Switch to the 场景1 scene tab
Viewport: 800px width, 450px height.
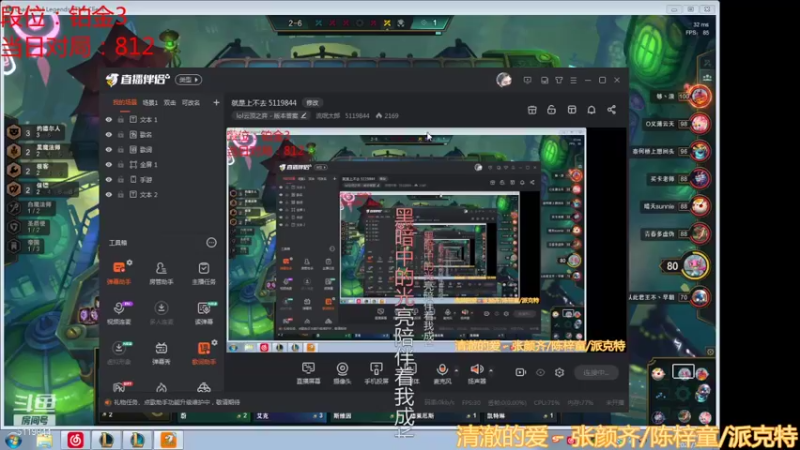150,103
